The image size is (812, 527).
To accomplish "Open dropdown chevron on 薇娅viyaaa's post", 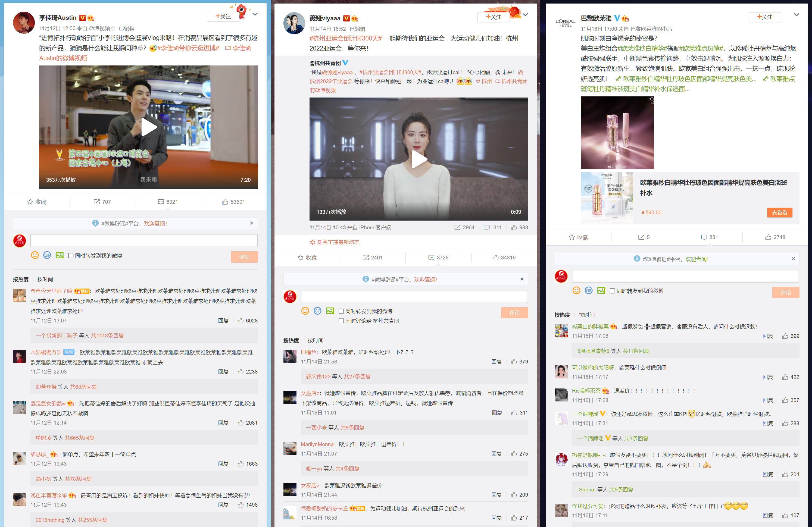I will click(x=525, y=15).
